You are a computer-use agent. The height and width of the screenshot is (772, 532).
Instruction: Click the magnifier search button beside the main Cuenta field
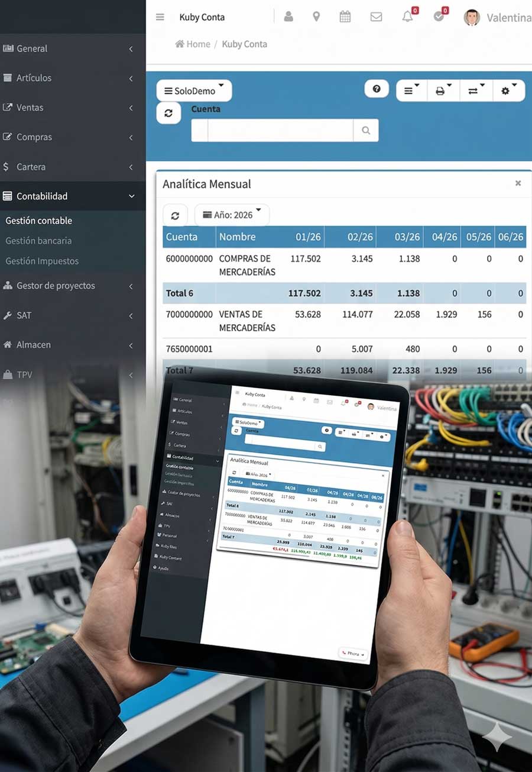click(x=366, y=130)
